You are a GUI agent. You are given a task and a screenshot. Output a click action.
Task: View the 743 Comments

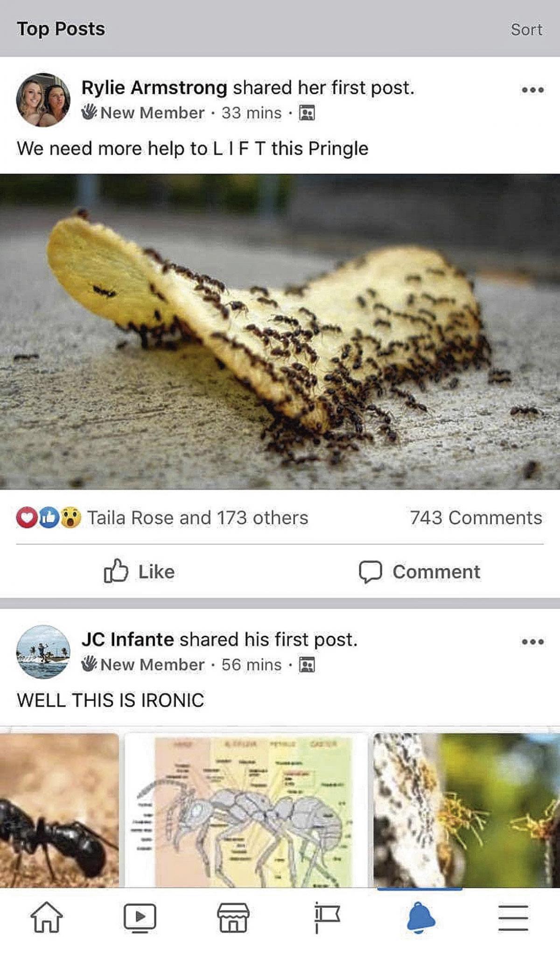coord(476,518)
